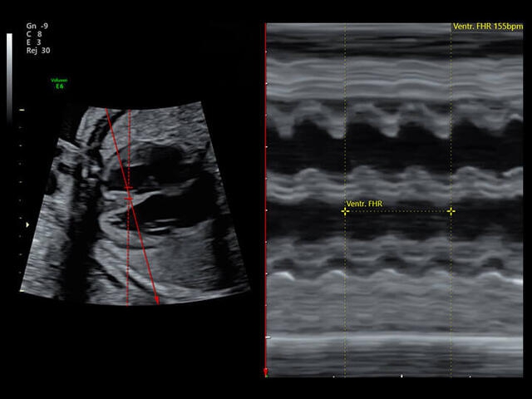This screenshot has height=399, width=532.
Task: Click the focus triangle on the depth scale
Action: tap(27, 224)
